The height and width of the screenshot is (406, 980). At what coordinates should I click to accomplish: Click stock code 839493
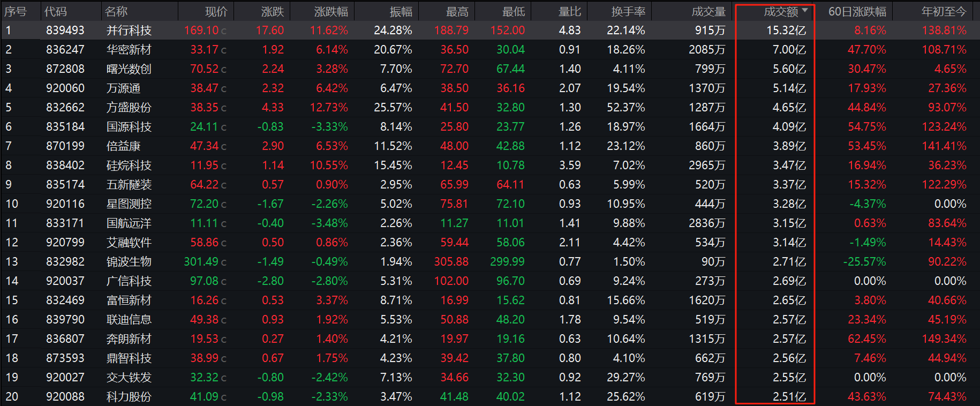(x=65, y=31)
